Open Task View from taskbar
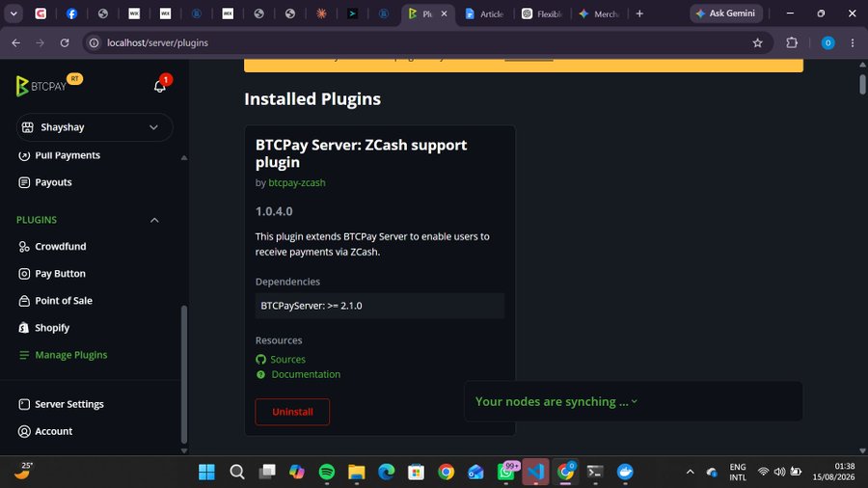This screenshot has height=488, width=868. click(267, 472)
